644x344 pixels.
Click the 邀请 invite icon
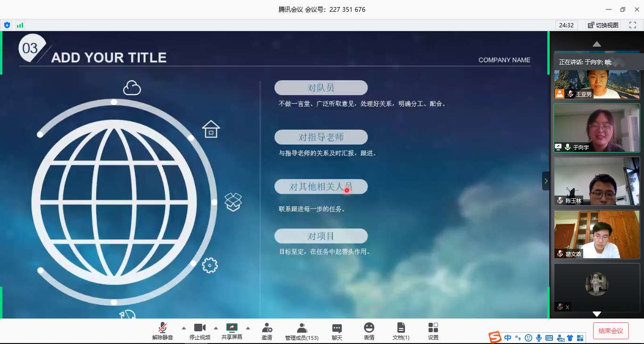[x=267, y=328]
